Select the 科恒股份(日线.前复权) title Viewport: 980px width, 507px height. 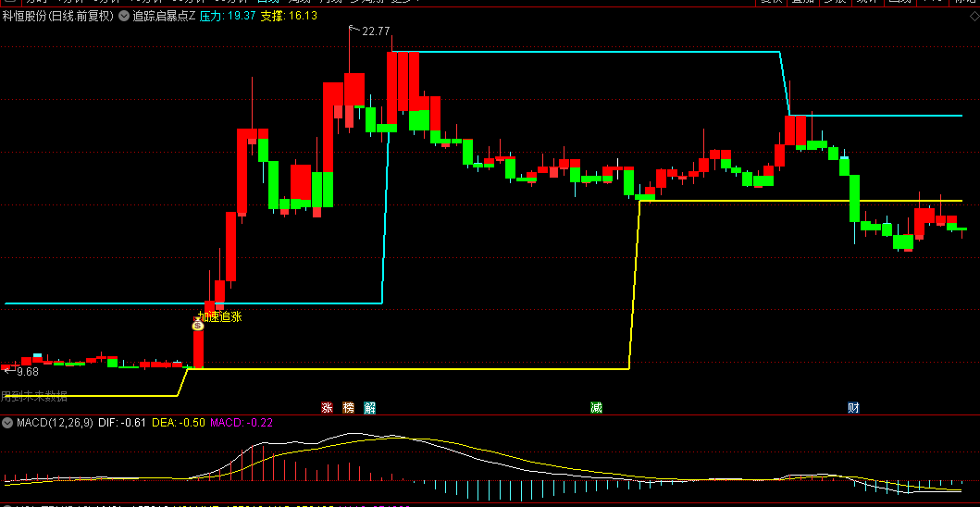coord(58,17)
